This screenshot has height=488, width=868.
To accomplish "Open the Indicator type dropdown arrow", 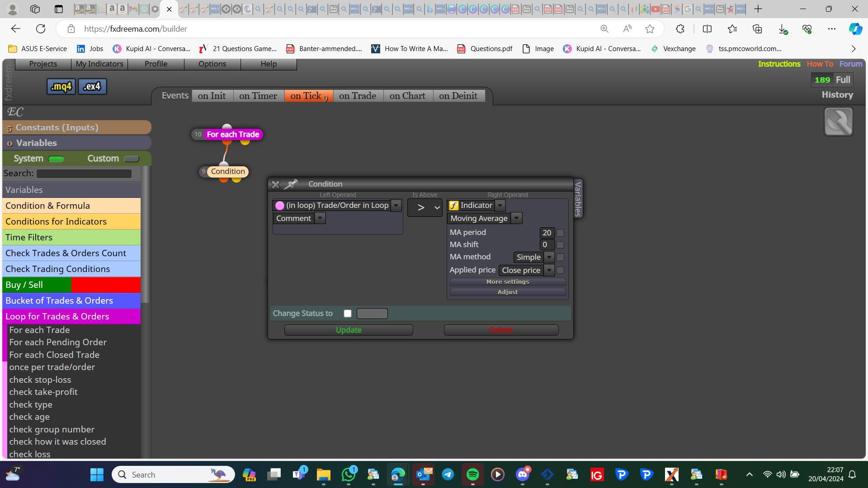I will pos(500,206).
